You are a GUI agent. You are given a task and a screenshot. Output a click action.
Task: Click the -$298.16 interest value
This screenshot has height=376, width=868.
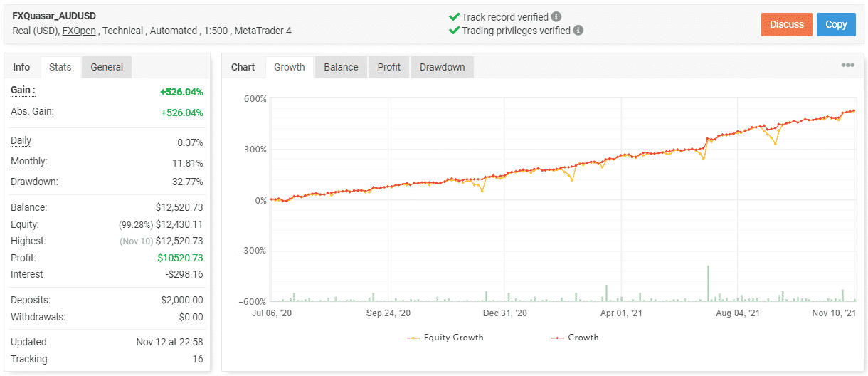pyautogui.click(x=184, y=274)
